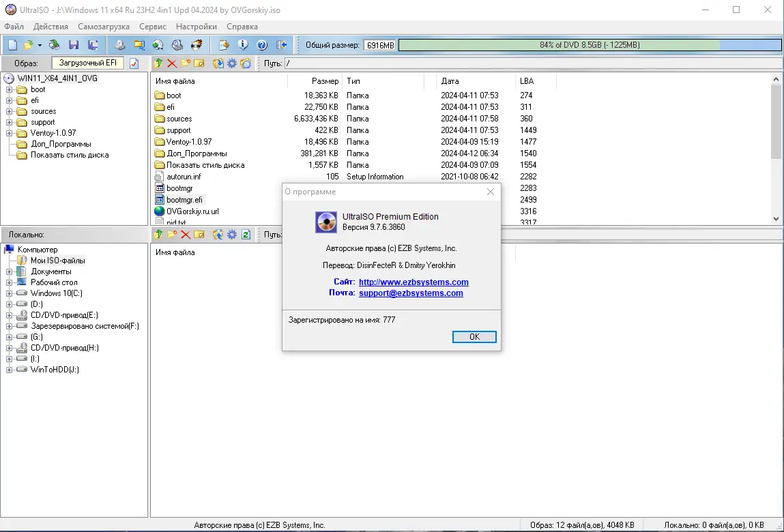
Task: Click Rename icon in image toolbar
Action: click(x=199, y=63)
